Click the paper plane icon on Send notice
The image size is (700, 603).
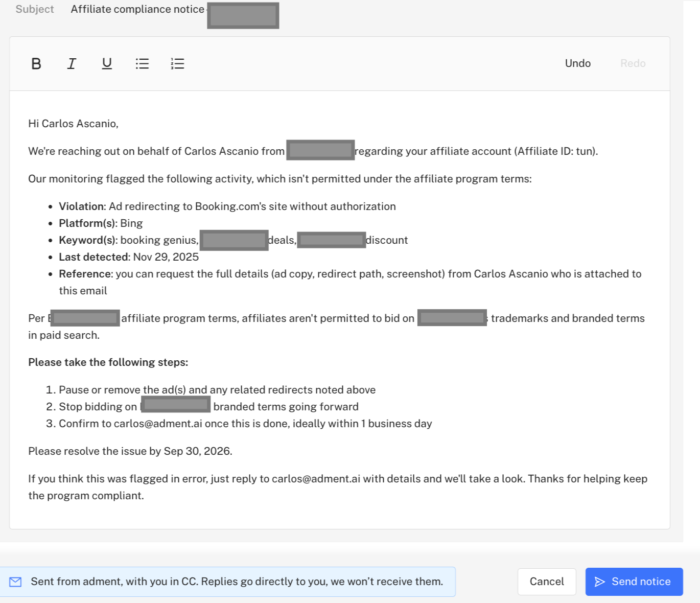(600, 582)
